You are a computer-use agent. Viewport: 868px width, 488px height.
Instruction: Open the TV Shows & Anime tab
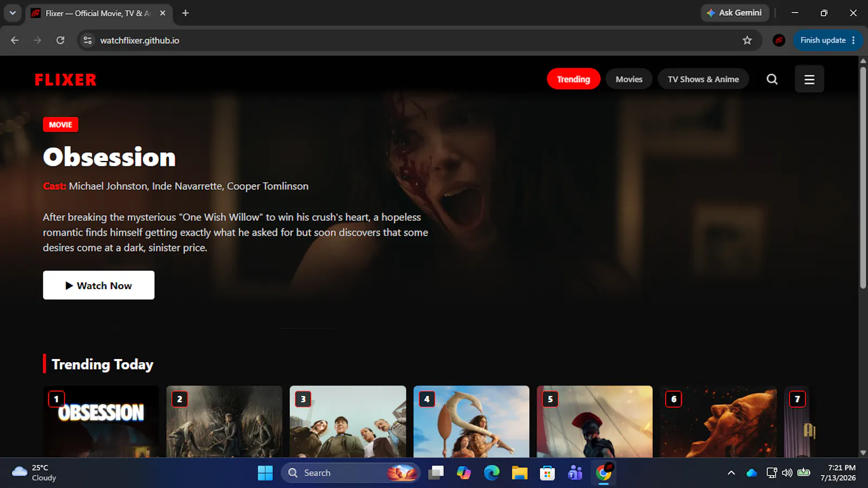tap(703, 79)
